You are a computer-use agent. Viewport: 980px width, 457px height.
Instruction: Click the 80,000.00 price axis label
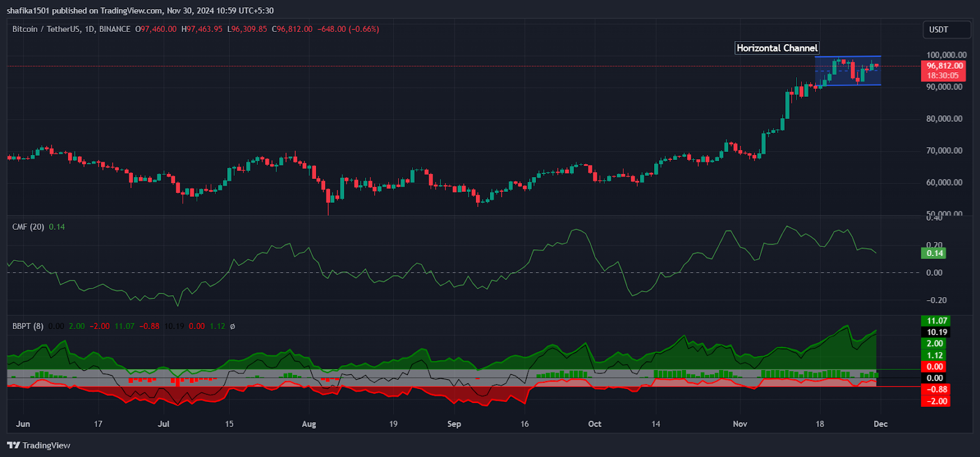(944, 119)
